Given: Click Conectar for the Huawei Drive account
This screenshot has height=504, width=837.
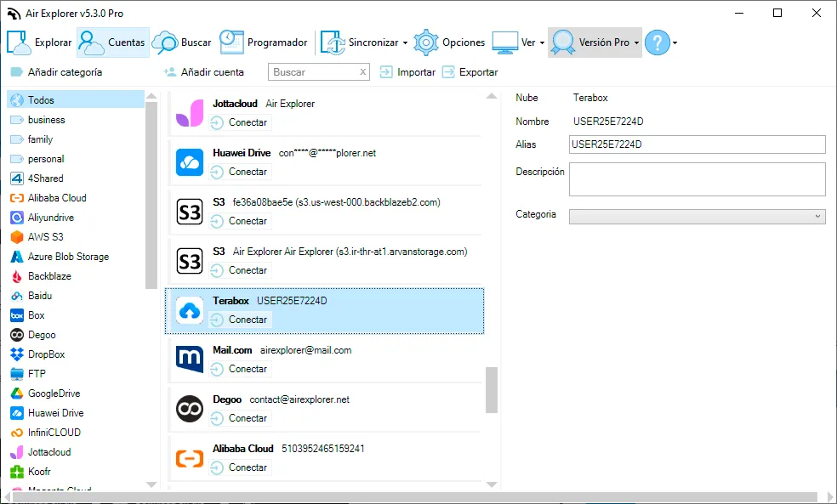Looking at the screenshot, I should click(x=240, y=172).
